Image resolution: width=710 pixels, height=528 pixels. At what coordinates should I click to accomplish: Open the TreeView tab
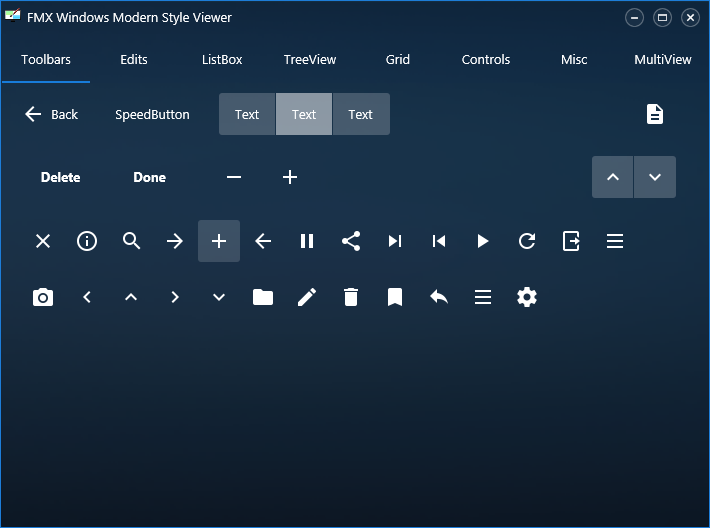(310, 60)
